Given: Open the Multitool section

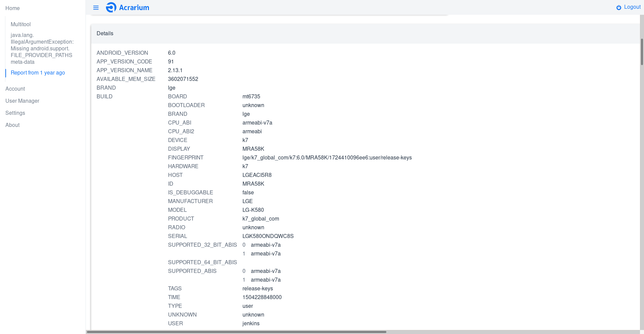Looking at the screenshot, I should (x=20, y=24).
